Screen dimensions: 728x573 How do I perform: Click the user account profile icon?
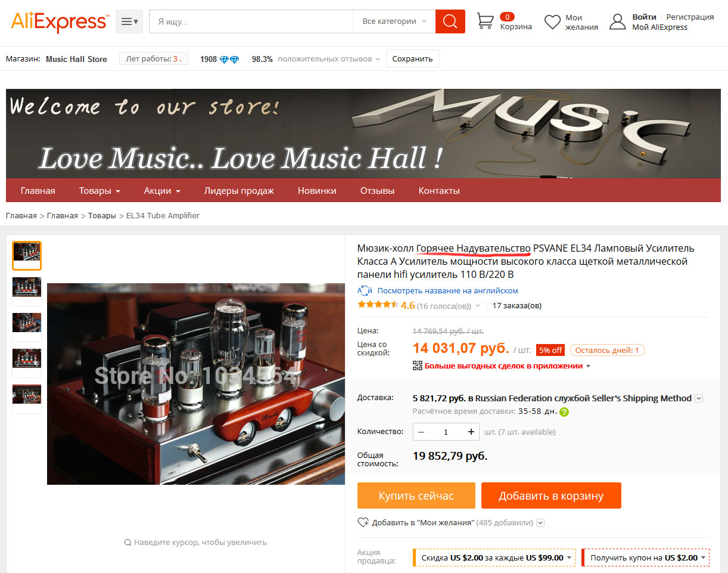[x=618, y=21]
